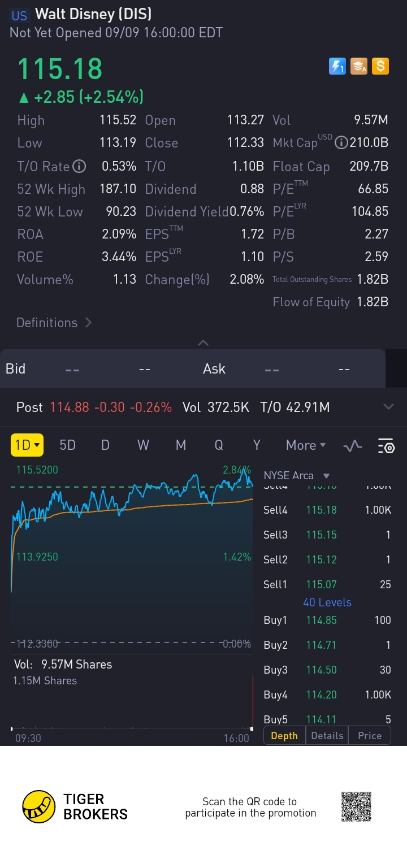Open Definitions link
The image size is (407, 868).
pyautogui.click(x=54, y=323)
